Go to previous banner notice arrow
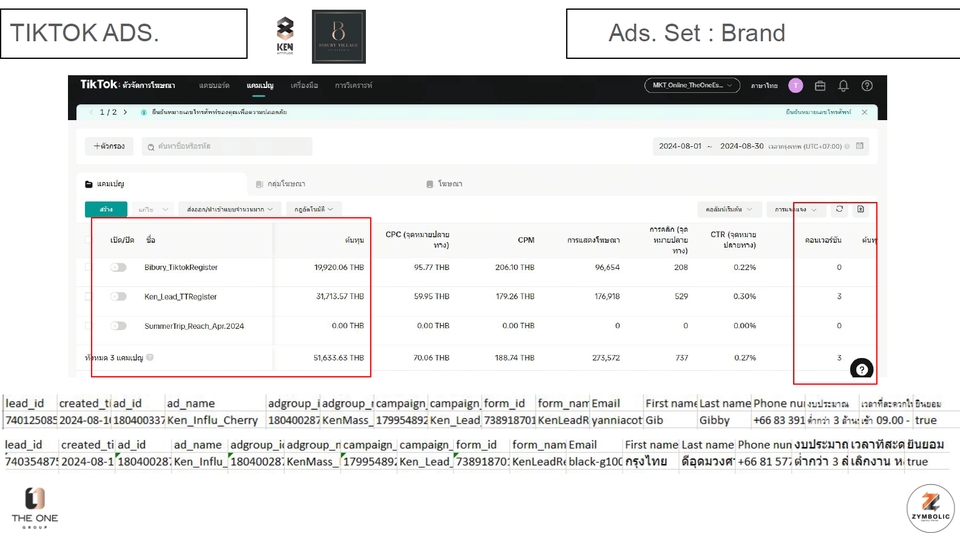Viewport: 960px width, 537px height. coord(91,112)
